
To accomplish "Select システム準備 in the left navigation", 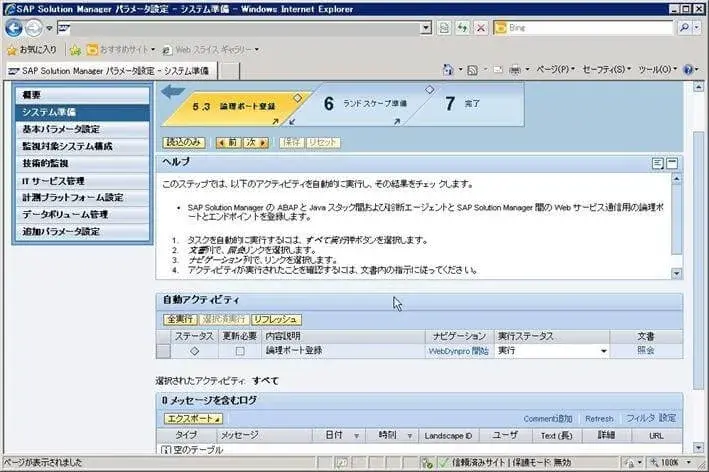I will (82, 112).
